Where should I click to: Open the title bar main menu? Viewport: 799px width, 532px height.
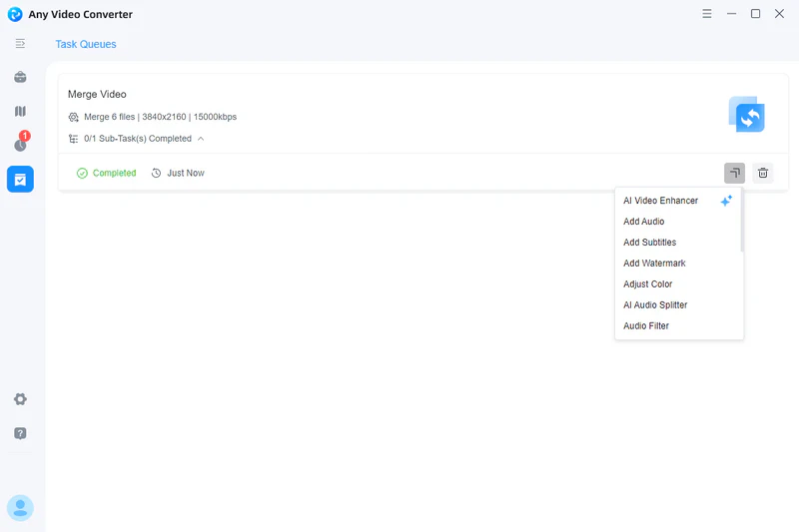tap(707, 14)
